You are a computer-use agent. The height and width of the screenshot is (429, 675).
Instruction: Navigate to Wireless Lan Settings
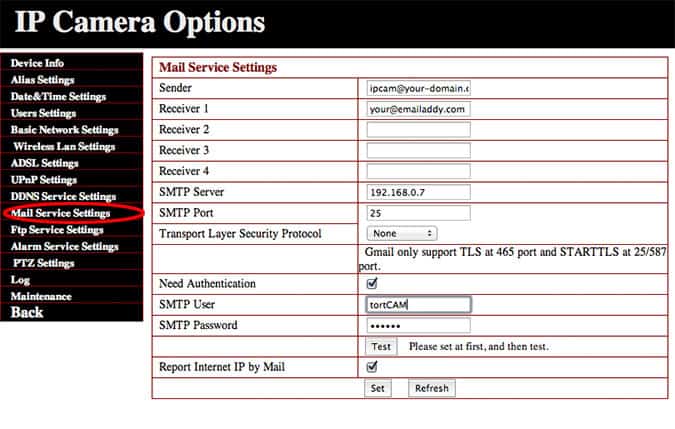pyautogui.click(x=65, y=147)
